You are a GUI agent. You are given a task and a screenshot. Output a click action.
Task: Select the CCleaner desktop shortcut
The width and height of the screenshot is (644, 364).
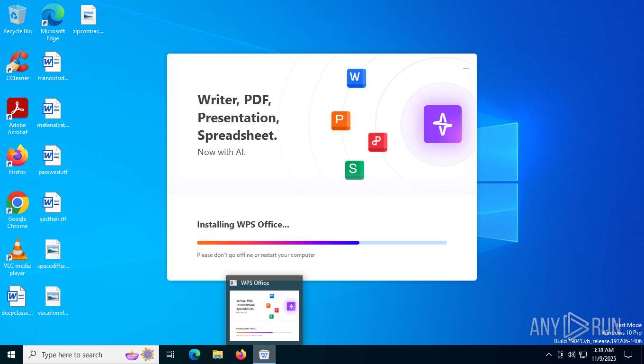pos(18,66)
